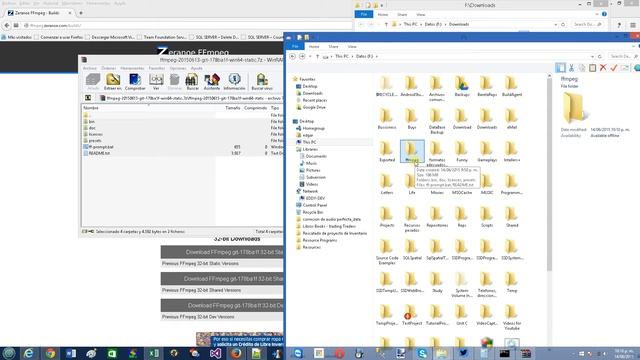640x360 pixels.
Task: Open Home tab in F:\Downloads Explorer window
Action: point(383,15)
